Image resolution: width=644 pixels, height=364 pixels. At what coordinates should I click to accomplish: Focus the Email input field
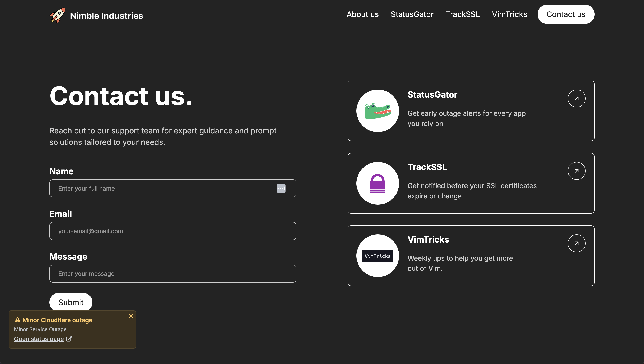(172, 231)
